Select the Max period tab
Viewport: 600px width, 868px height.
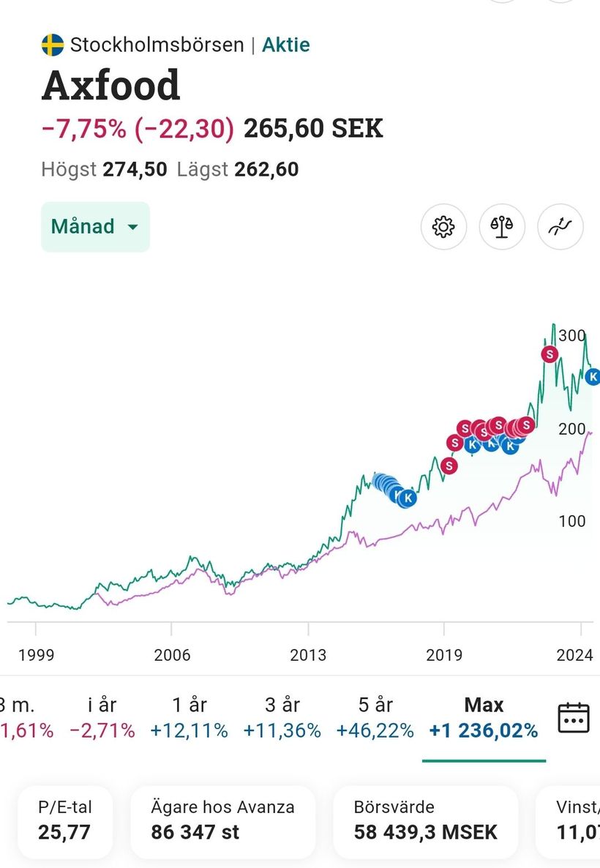click(x=484, y=717)
